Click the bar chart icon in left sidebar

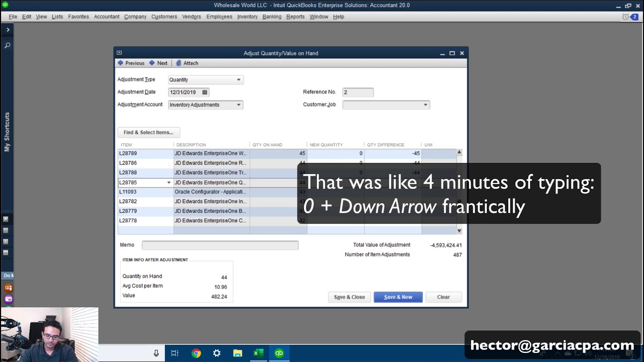tap(6, 241)
